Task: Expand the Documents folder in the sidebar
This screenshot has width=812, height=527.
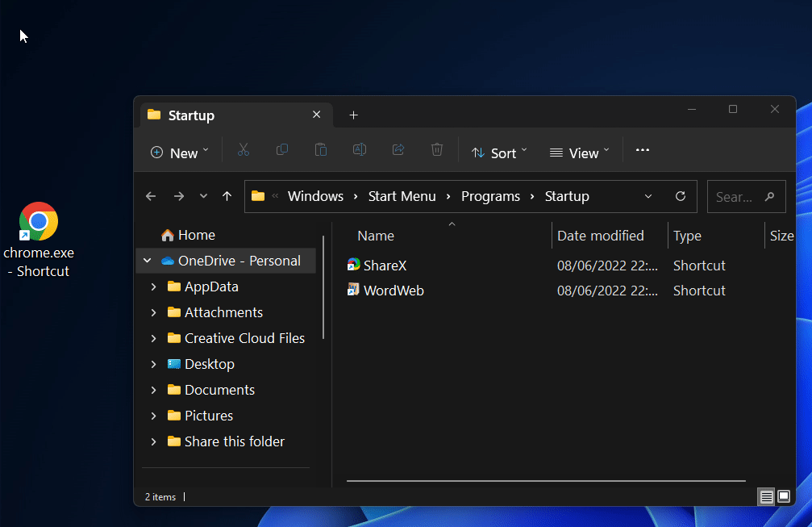Action: tap(154, 389)
